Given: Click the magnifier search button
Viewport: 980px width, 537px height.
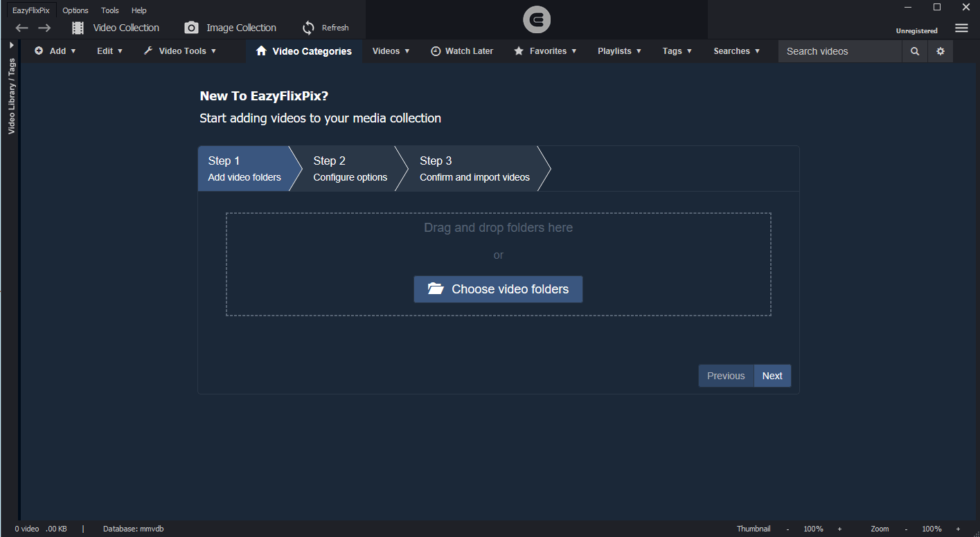Looking at the screenshot, I should coord(915,51).
